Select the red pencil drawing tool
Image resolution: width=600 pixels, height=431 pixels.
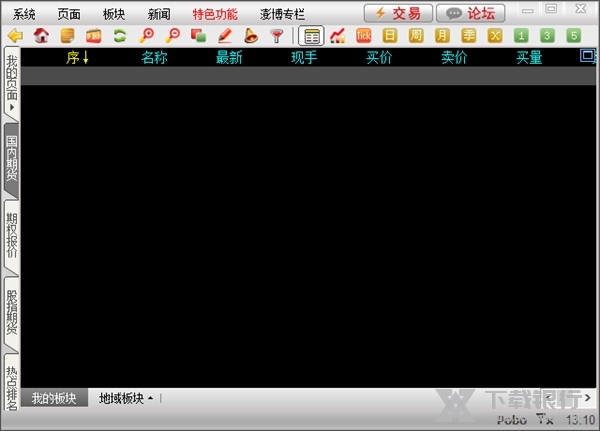[225, 36]
